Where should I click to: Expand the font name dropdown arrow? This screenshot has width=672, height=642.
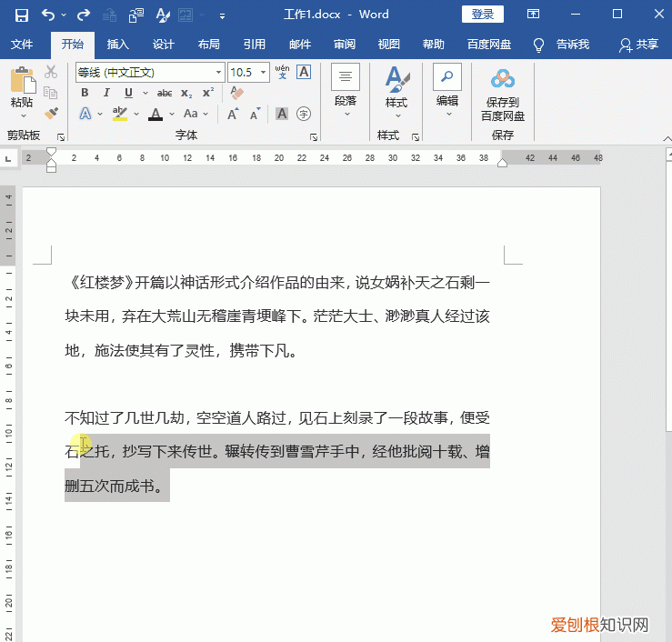click(218, 73)
